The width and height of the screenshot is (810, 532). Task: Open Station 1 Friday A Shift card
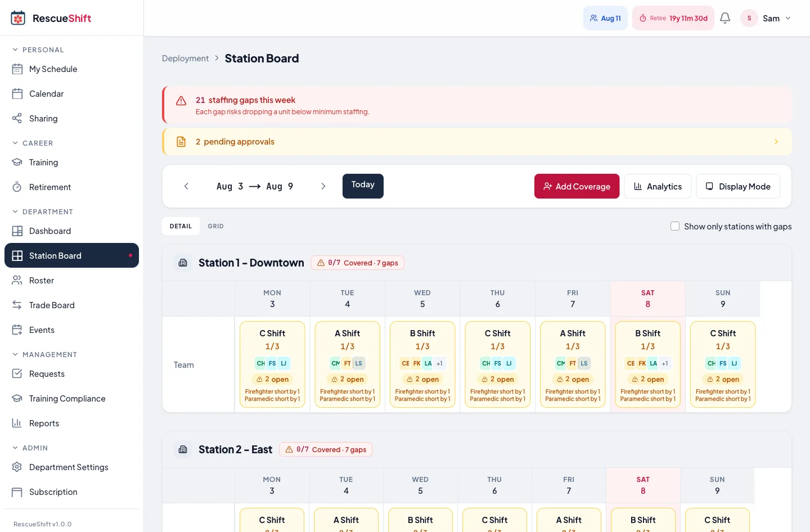point(573,364)
